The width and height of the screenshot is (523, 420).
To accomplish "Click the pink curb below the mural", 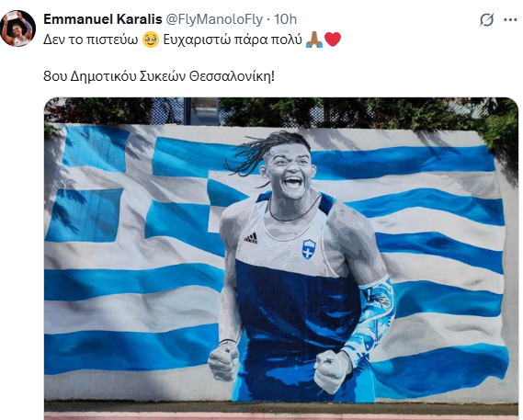I will [x=281, y=416].
